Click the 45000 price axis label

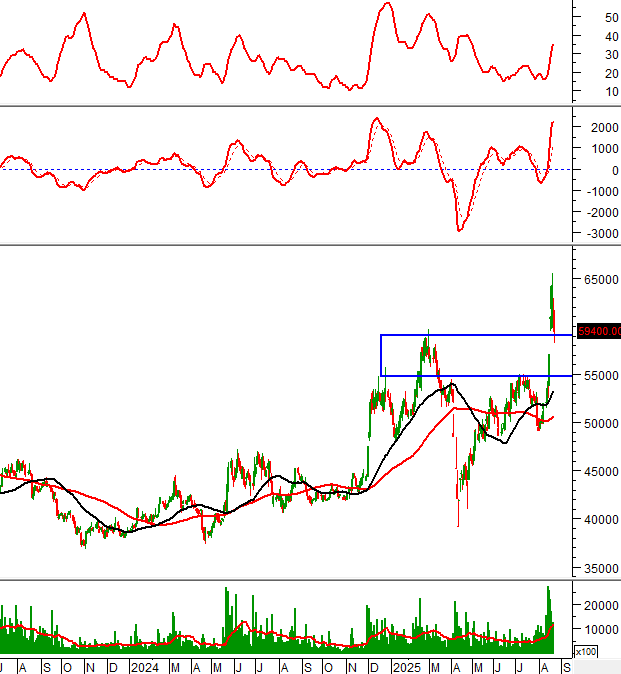click(601, 472)
